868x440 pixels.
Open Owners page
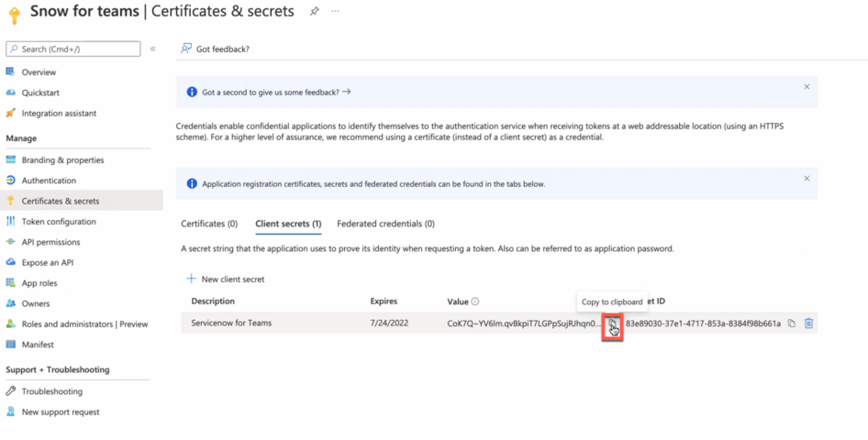[36, 303]
